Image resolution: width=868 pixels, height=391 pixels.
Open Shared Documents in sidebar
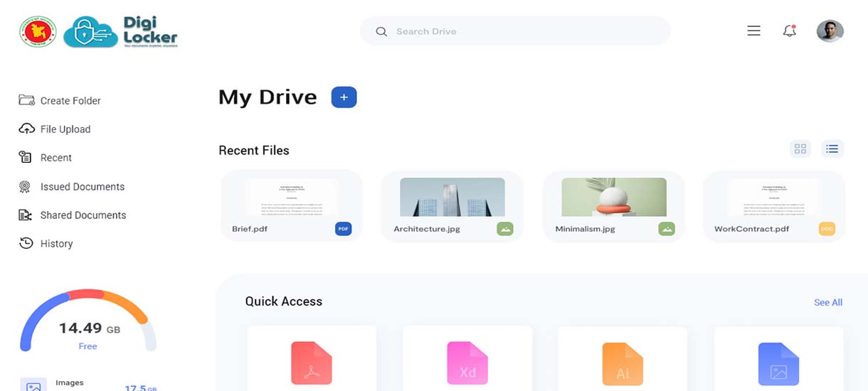[83, 215]
